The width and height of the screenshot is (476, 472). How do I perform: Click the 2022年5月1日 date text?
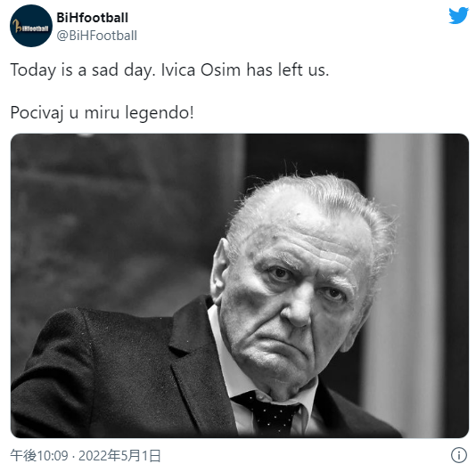119,456
